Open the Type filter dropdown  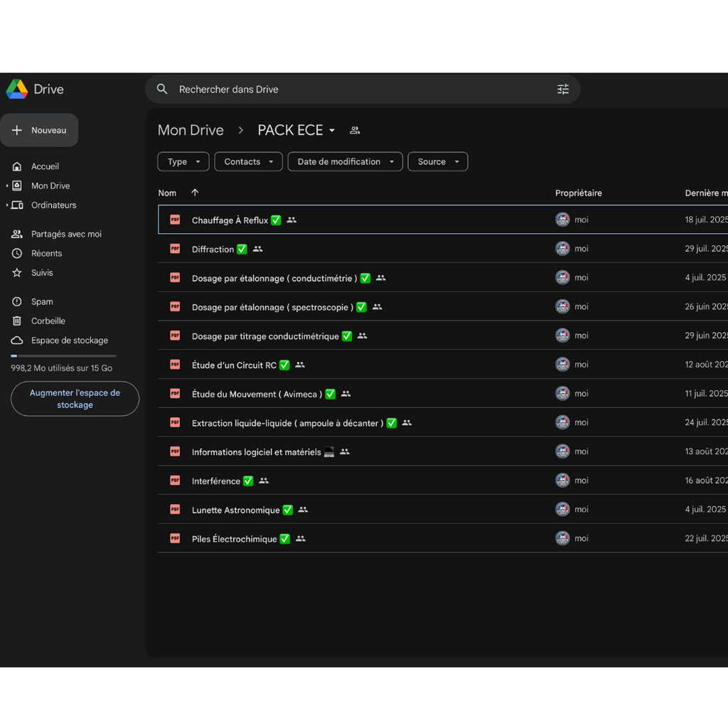pyautogui.click(x=183, y=161)
